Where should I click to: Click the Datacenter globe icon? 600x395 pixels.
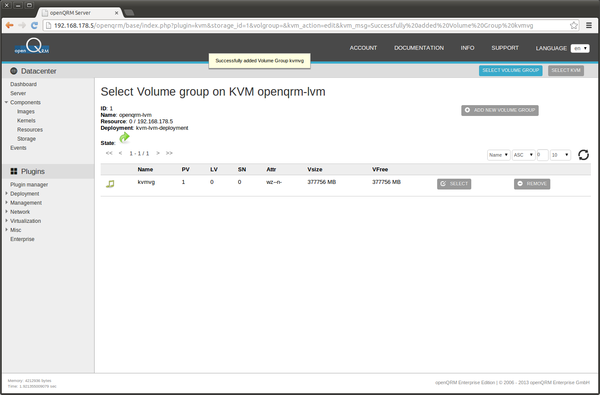14,71
